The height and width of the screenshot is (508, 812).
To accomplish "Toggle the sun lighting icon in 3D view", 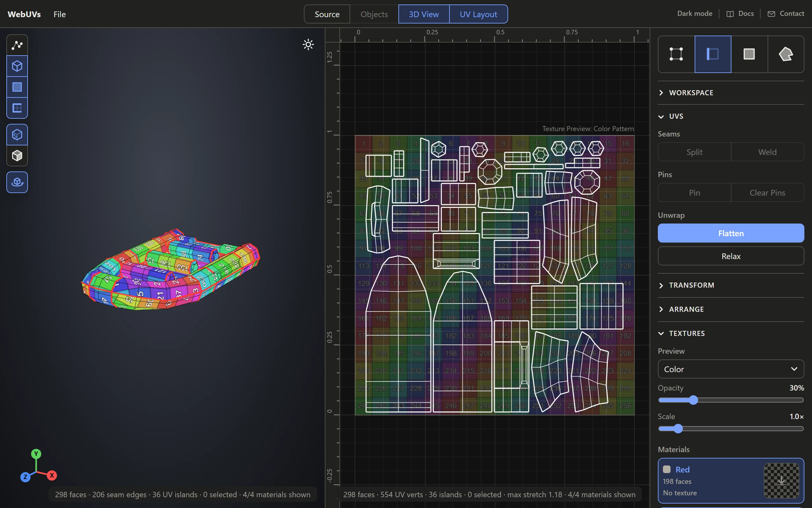I will (308, 44).
